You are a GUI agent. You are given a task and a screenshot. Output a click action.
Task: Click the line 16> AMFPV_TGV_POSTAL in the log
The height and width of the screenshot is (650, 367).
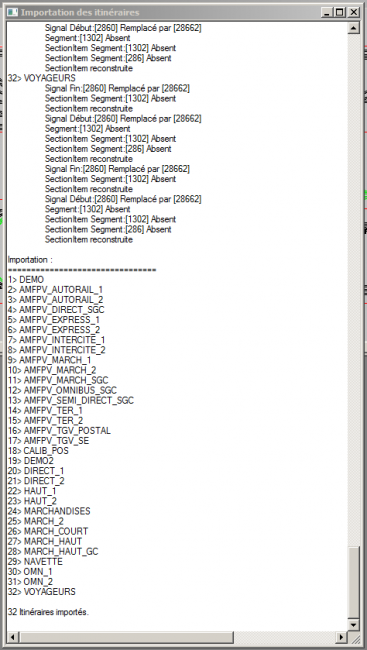pos(59,431)
